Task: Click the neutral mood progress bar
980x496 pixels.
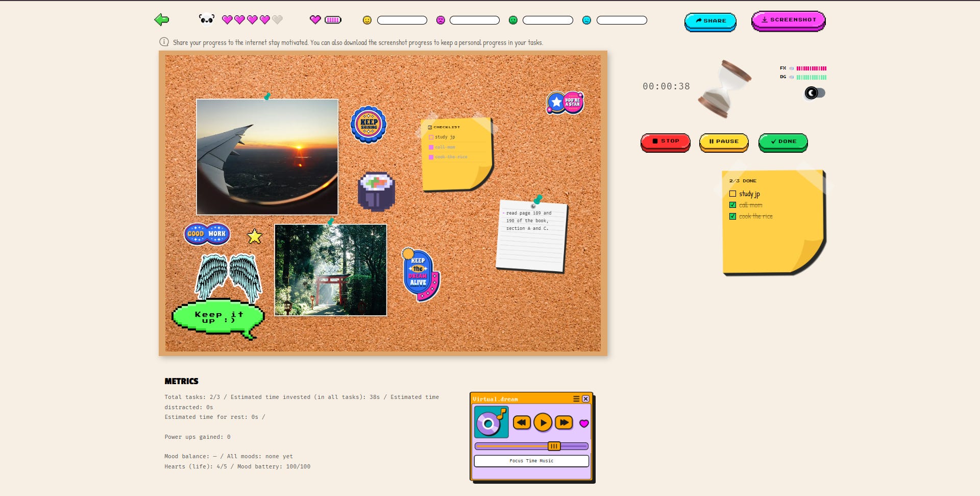Action: [548, 20]
